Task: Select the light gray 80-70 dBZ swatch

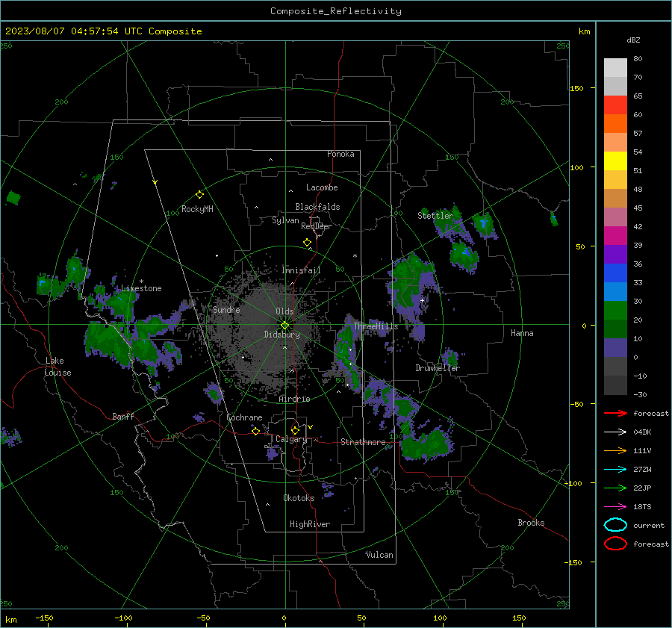Action: pyautogui.click(x=615, y=68)
